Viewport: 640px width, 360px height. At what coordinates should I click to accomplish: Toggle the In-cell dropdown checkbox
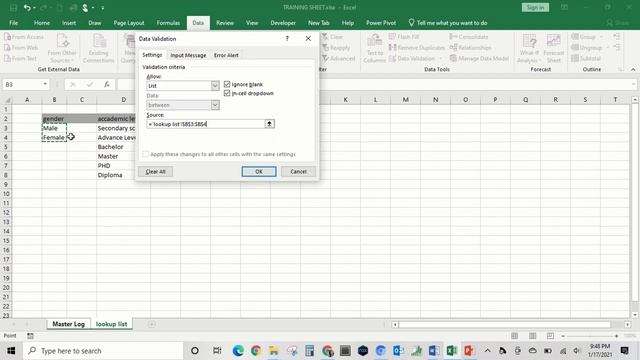tap(227, 93)
